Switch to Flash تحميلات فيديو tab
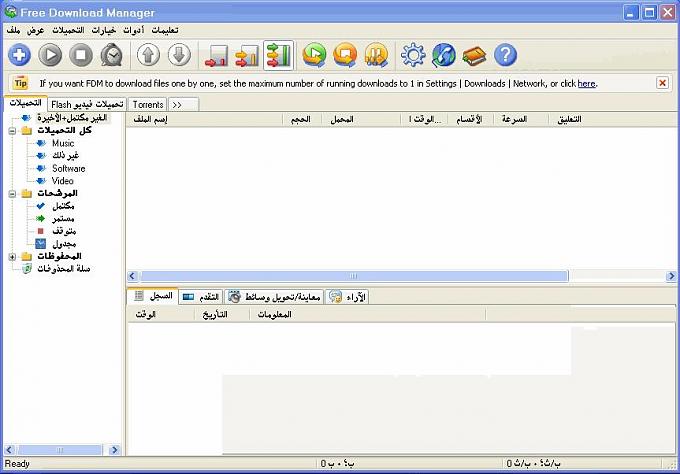This screenshot has width=680, height=474. pyautogui.click(x=87, y=105)
